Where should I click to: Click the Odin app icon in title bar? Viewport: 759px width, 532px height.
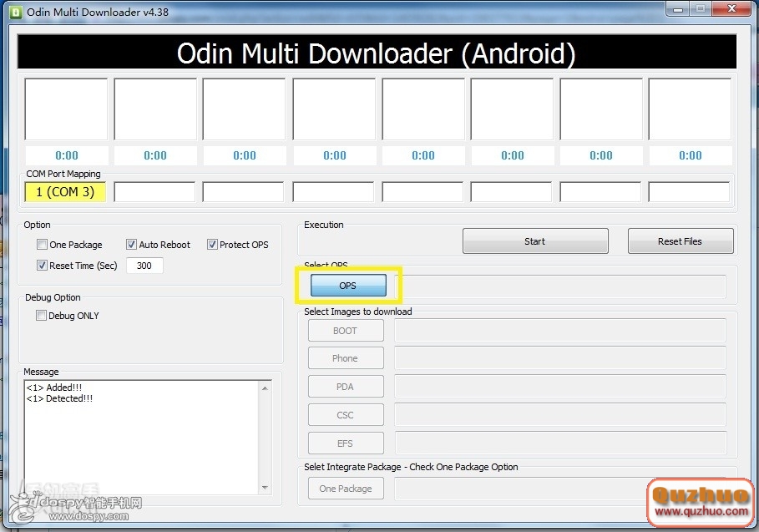tap(16, 12)
